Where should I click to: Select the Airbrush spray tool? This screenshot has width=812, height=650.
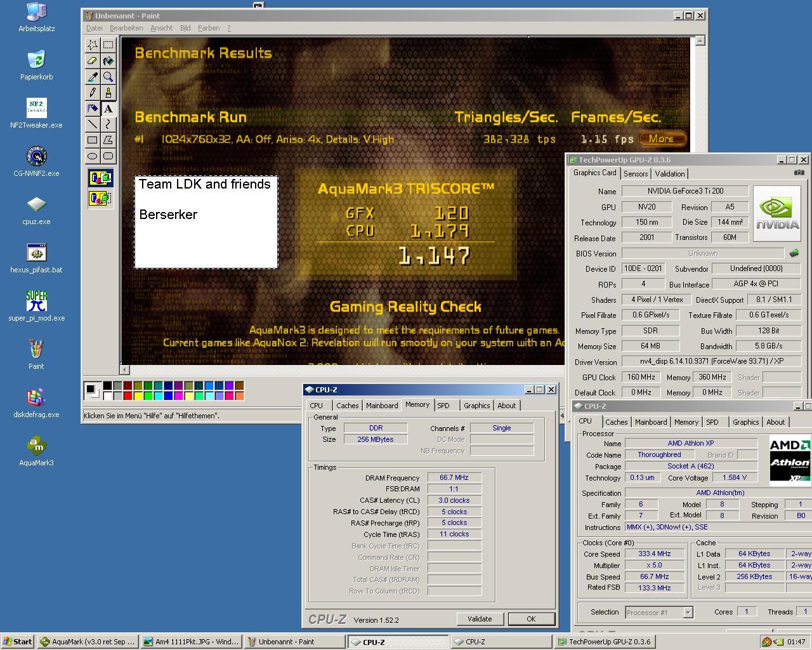[93, 109]
